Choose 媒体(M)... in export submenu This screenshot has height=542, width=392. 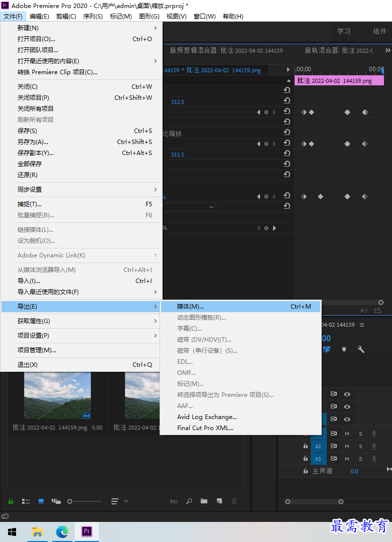click(240, 307)
